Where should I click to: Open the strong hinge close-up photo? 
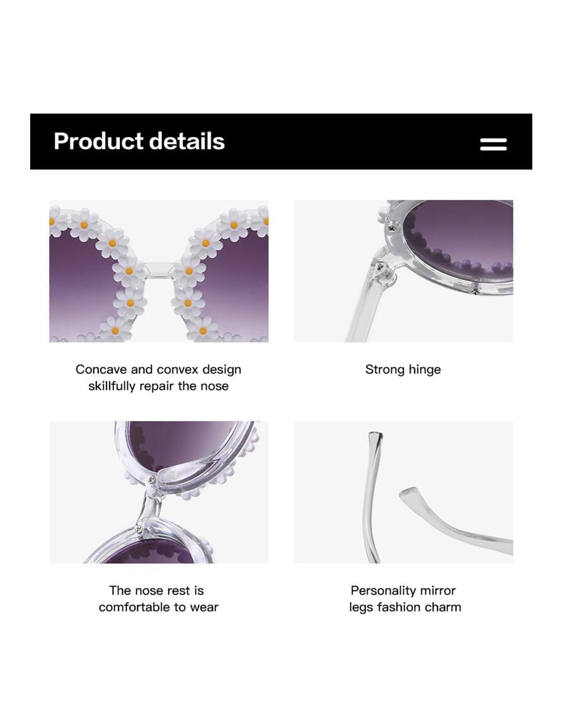click(403, 271)
